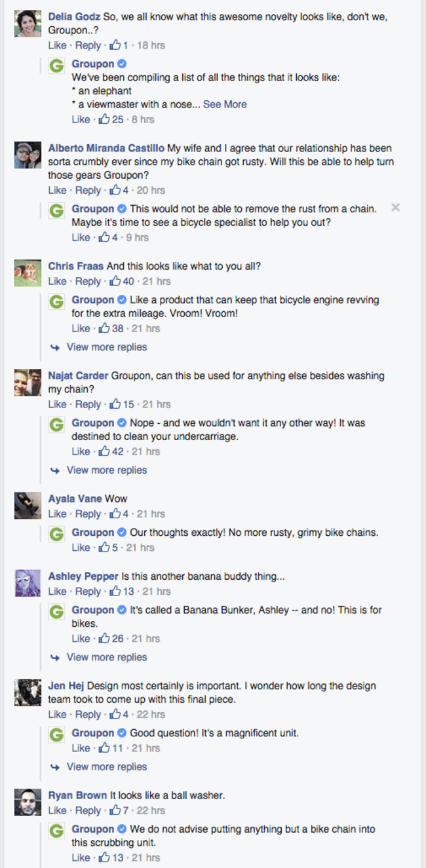This screenshot has height=868, width=426.
Task: Click the X to hide Groupon's rust reply
Action: (395, 208)
